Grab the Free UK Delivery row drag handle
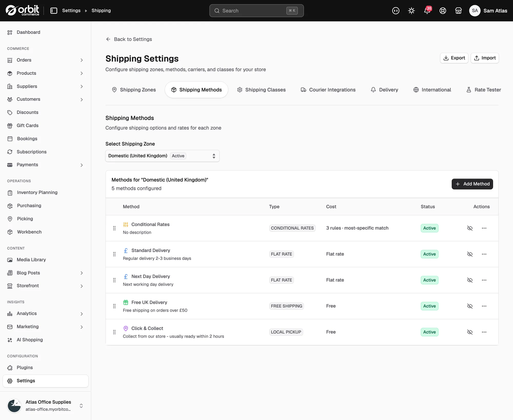Screen dimensions: 513x420 point(114,306)
